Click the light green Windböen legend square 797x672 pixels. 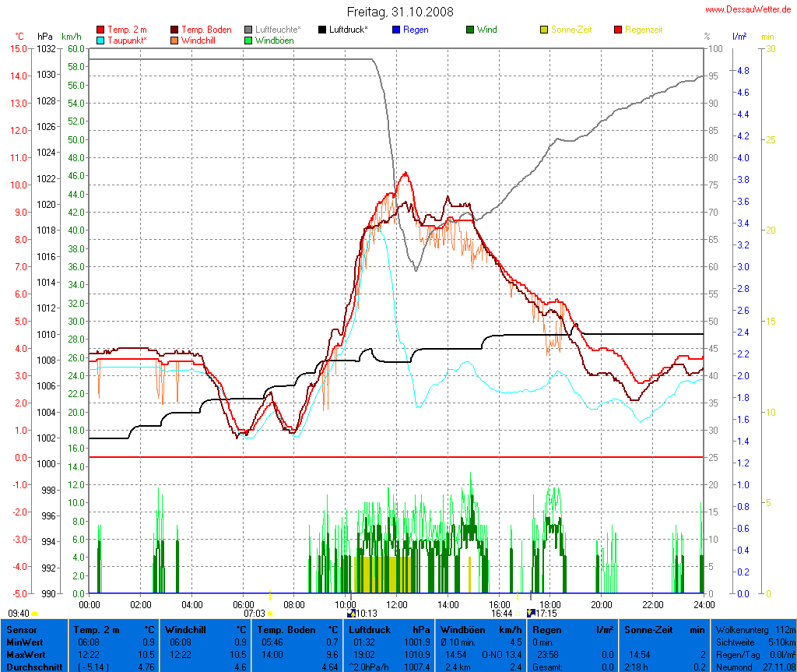[x=248, y=40]
